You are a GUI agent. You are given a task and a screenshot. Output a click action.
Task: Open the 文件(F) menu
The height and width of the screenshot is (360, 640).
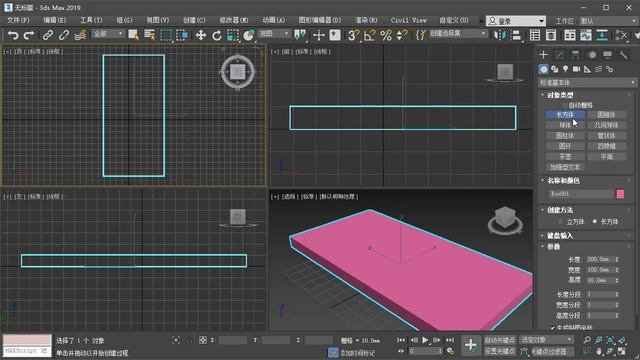pyautogui.click(x=18, y=20)
